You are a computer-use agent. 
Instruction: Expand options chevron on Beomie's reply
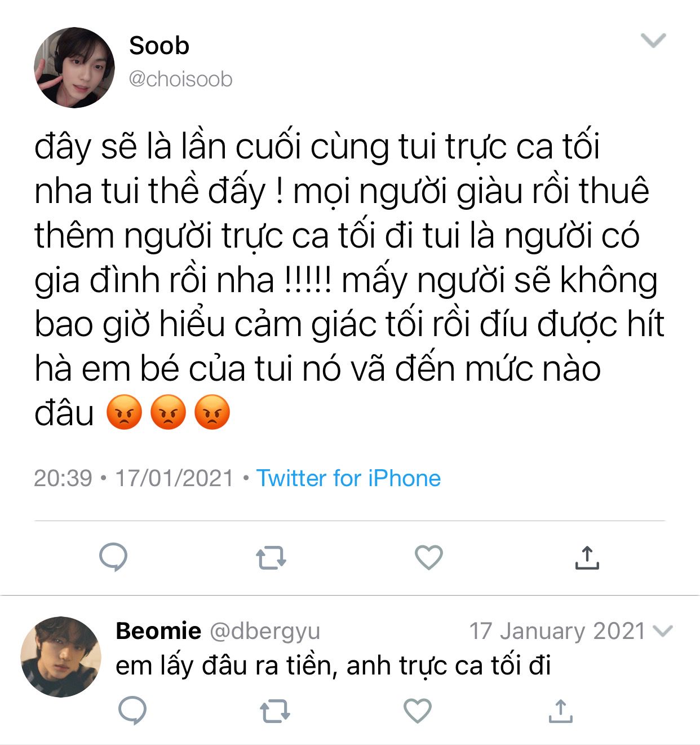pos(662,631)
